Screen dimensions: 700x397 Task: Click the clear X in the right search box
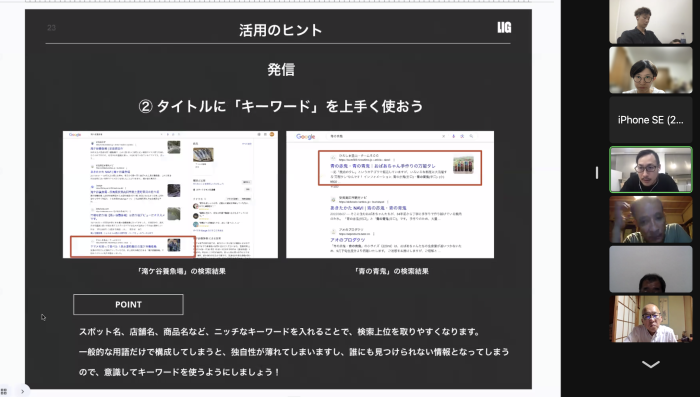click(443, 136)
